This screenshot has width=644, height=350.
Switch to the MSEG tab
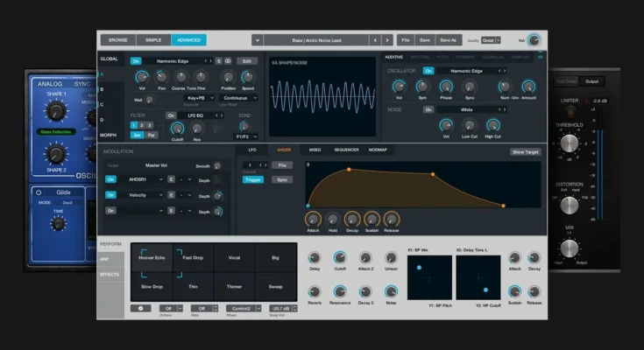[315, 150]
